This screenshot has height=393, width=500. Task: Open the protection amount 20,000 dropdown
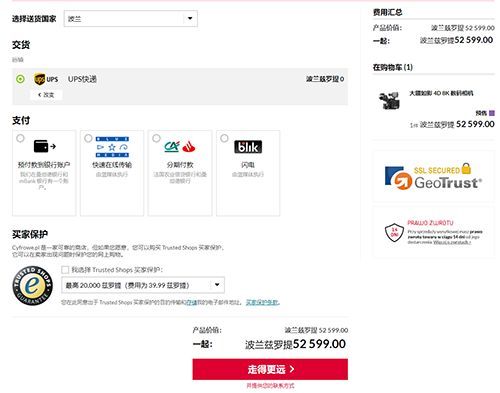point(143,285)
